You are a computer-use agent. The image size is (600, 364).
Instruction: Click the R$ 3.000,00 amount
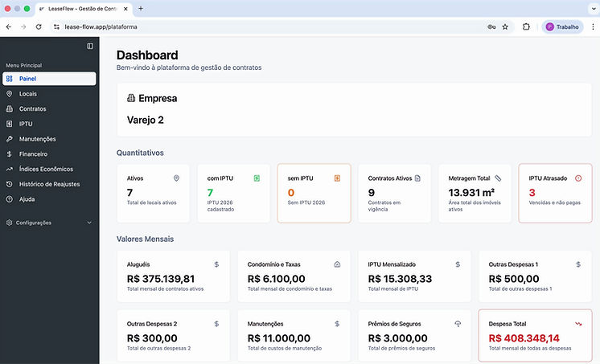397,338
